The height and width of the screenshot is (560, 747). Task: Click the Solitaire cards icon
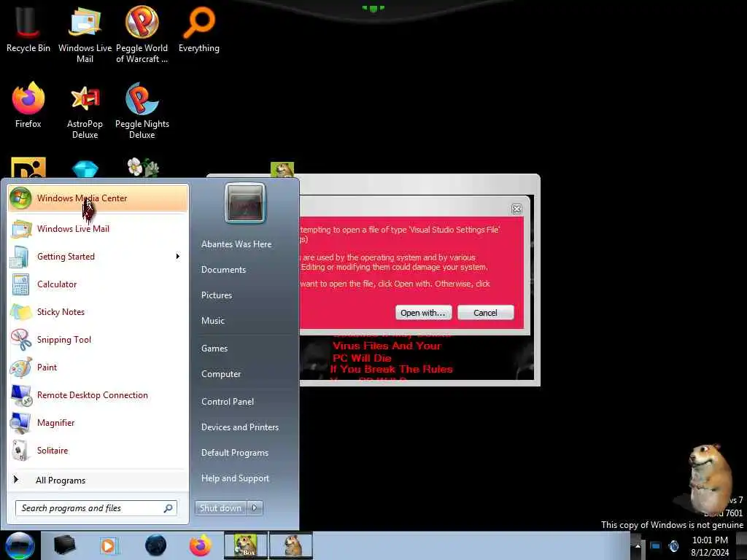tap(20, 451)
